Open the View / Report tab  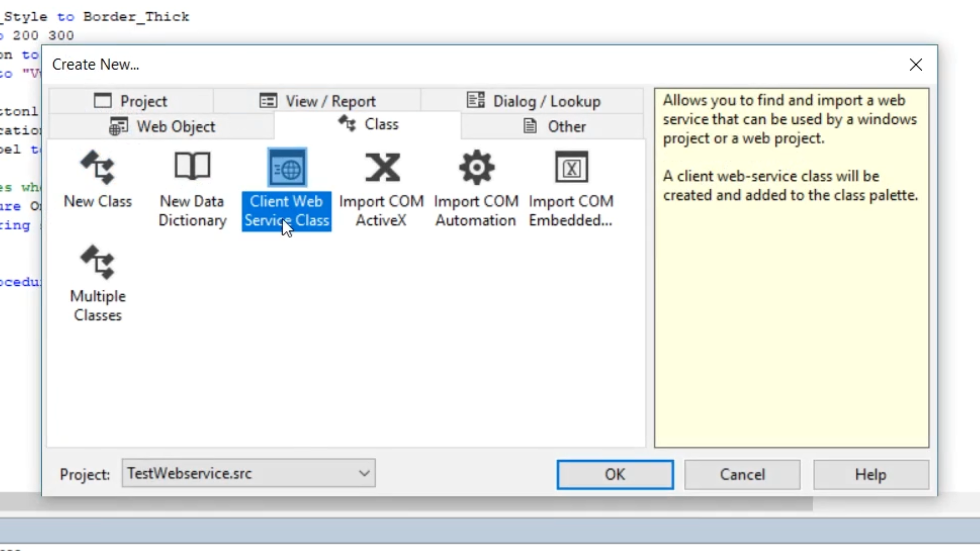tap(317, 101)
